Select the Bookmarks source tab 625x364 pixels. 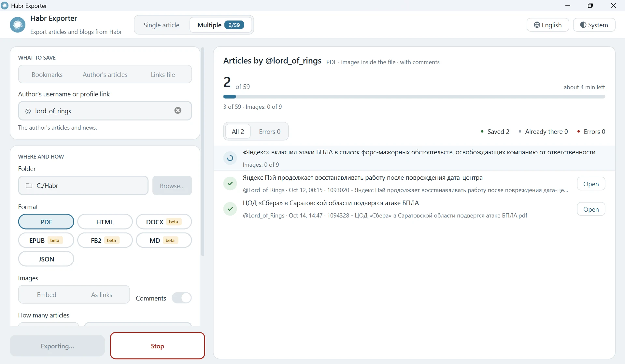(47, 75)
